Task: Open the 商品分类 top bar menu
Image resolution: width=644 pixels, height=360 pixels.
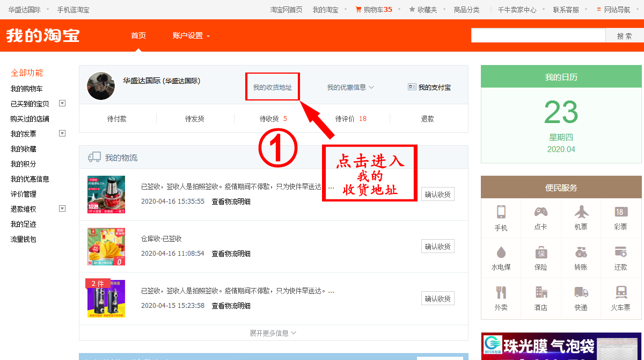Action: [466, 10]
